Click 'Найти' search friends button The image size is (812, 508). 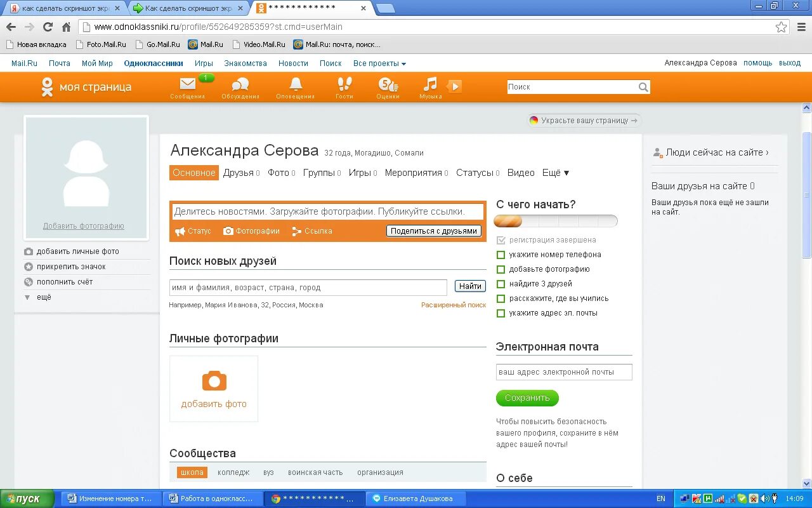[x=470, y=286]
